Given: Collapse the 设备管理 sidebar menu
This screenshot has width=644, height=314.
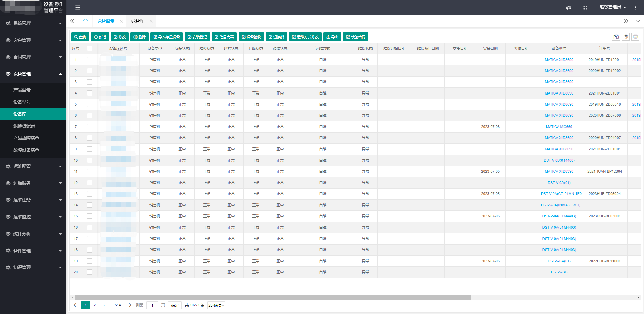Looking at the screenshot, I should coord(33,74).
